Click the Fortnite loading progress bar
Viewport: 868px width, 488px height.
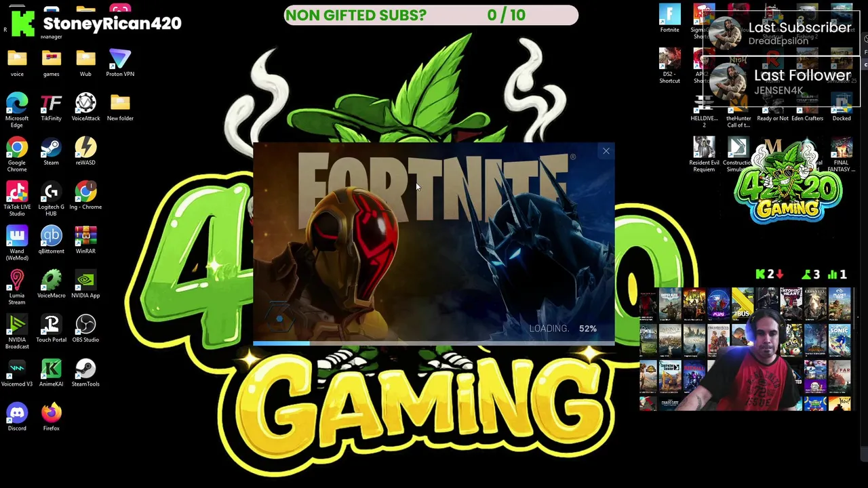click(x=434, y=344)
